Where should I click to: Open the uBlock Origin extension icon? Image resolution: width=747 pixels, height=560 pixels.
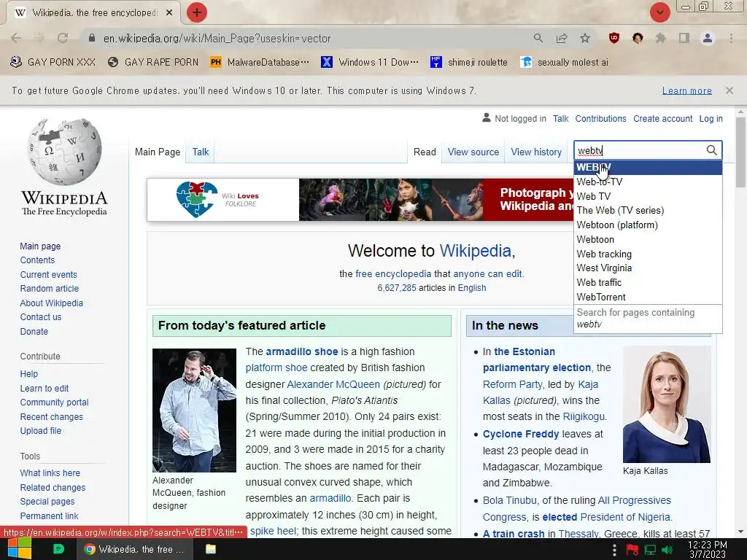pos(614,38)
